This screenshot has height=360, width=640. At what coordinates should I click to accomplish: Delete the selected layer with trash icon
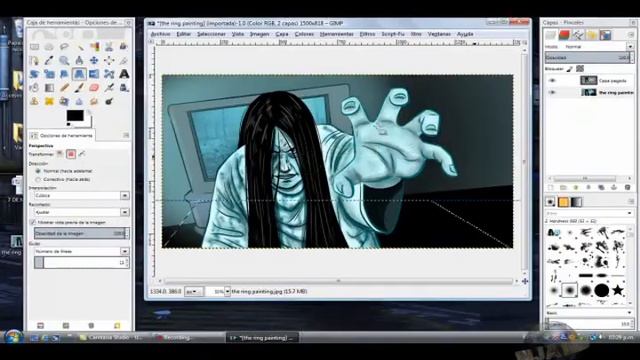627,187
